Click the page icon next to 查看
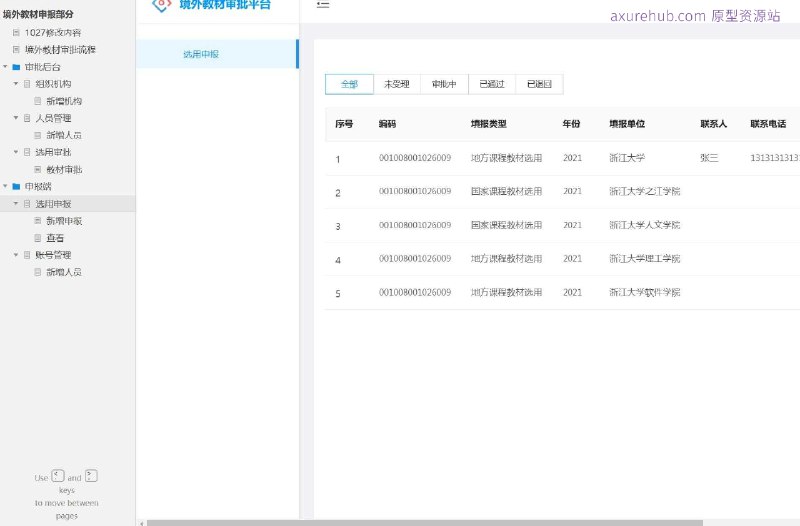 [37, 238]
